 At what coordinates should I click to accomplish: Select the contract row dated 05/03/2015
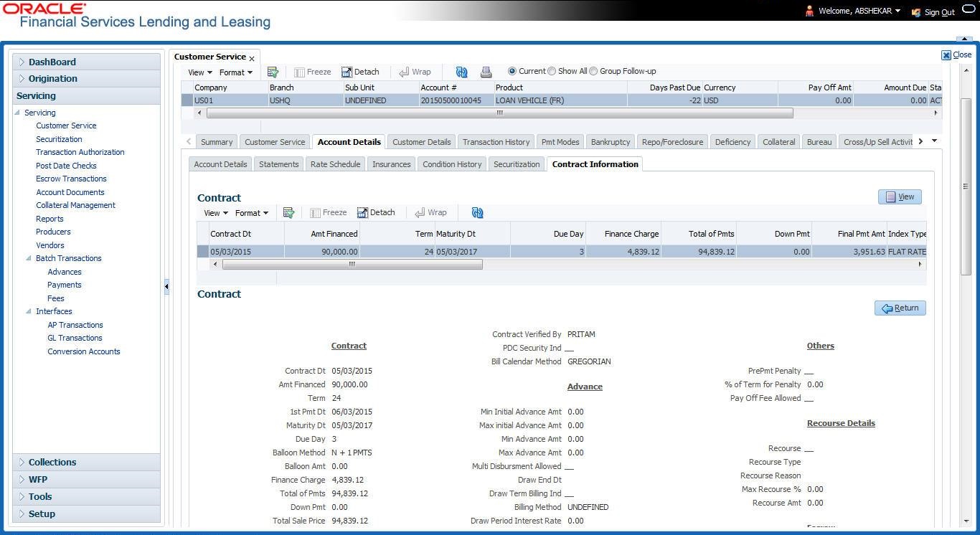click(x=562, y=252)
